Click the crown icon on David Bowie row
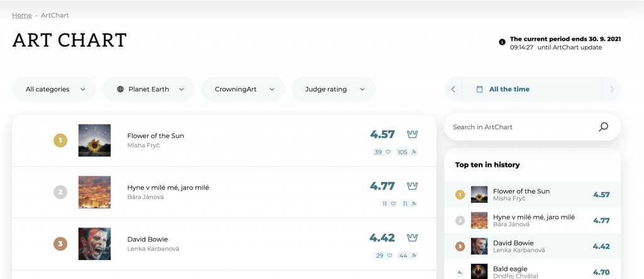 click(x=413, y=237)
